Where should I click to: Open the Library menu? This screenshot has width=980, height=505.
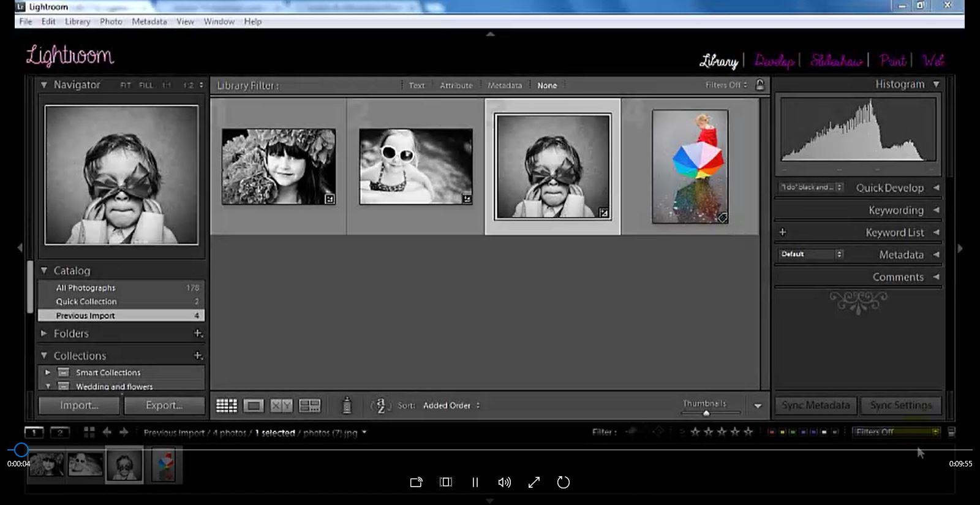(x=78, y=21)
